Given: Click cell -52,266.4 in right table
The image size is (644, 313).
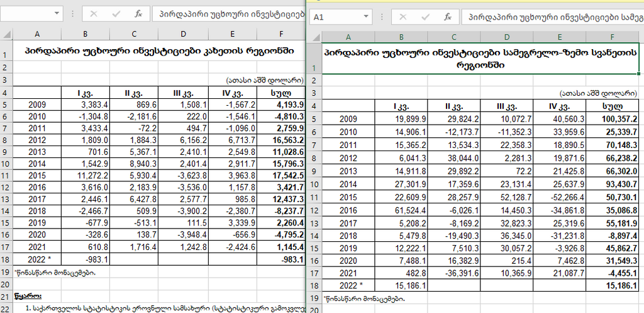Looking at the screenshot, I should tap(559, 196).
